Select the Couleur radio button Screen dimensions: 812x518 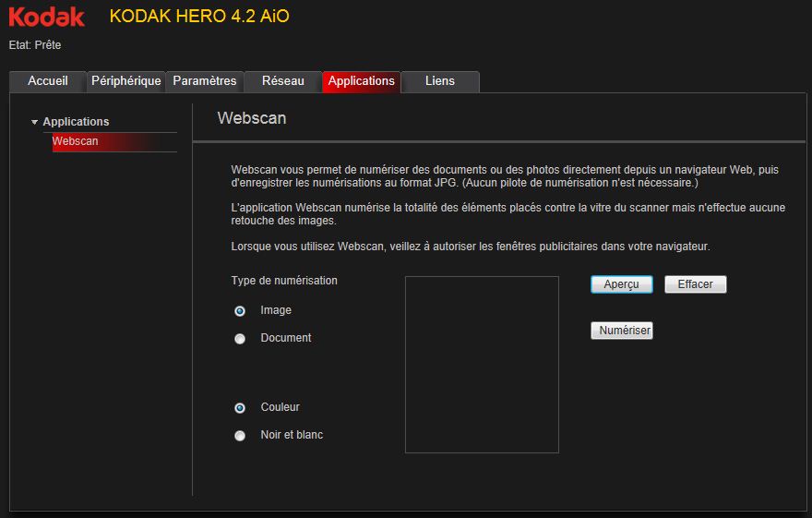(x=240, y=408)
